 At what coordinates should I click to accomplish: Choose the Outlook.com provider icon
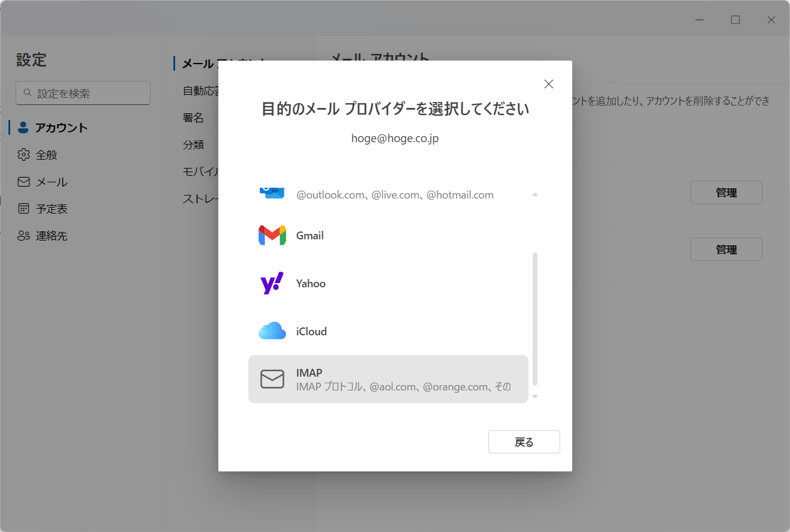point(272,192)
